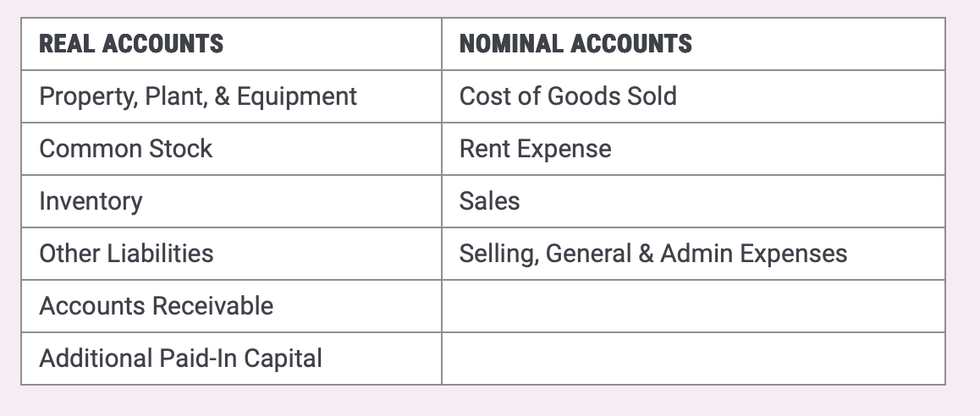This screenshot has width=980, height=416.
Task: Click the word Expenses in Admin Expenses row
Action: point(796,254)
